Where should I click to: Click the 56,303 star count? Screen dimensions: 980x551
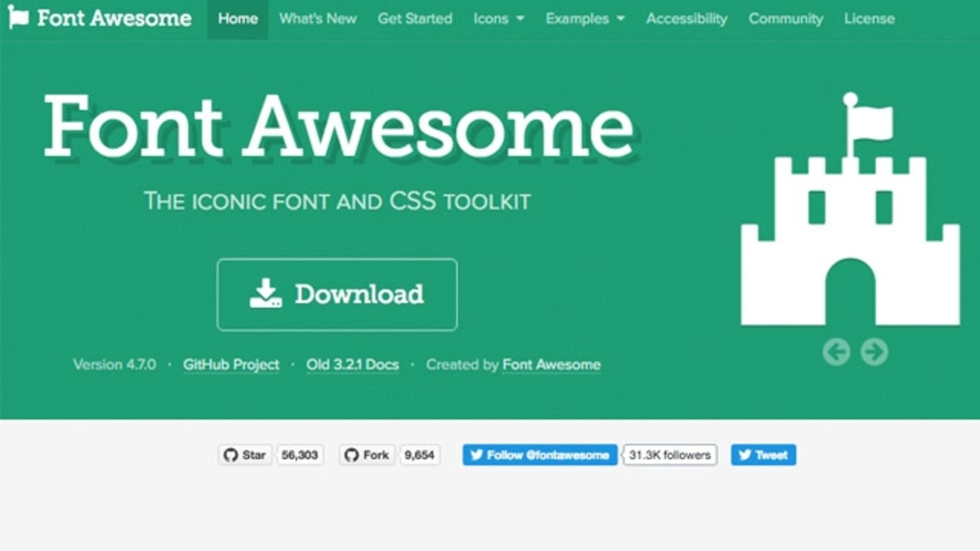point(299,455)
